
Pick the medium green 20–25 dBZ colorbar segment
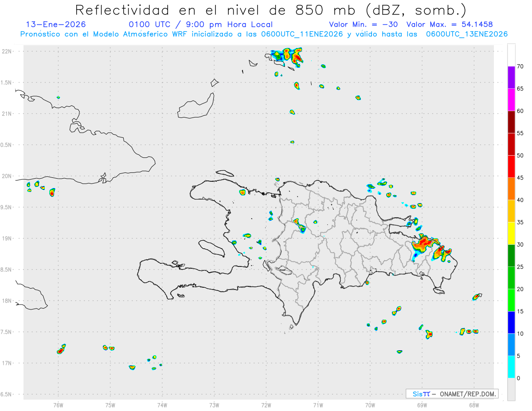(x=511, y=278)
